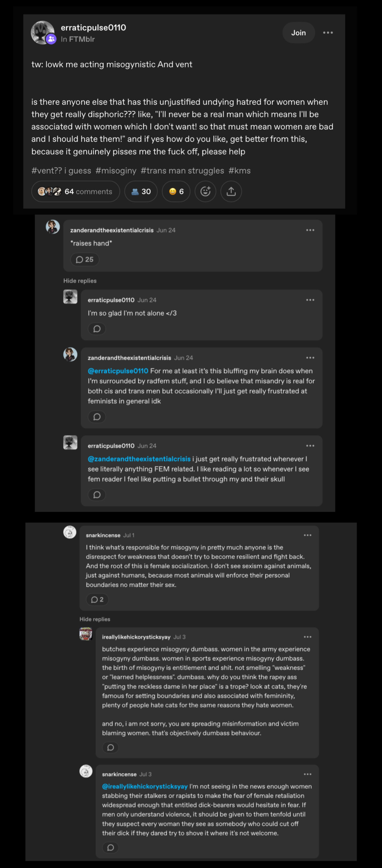Open the 2 replies bubble on snarkincense's comment
This screenshot has width=382, height=868.
tap(97, 600)
